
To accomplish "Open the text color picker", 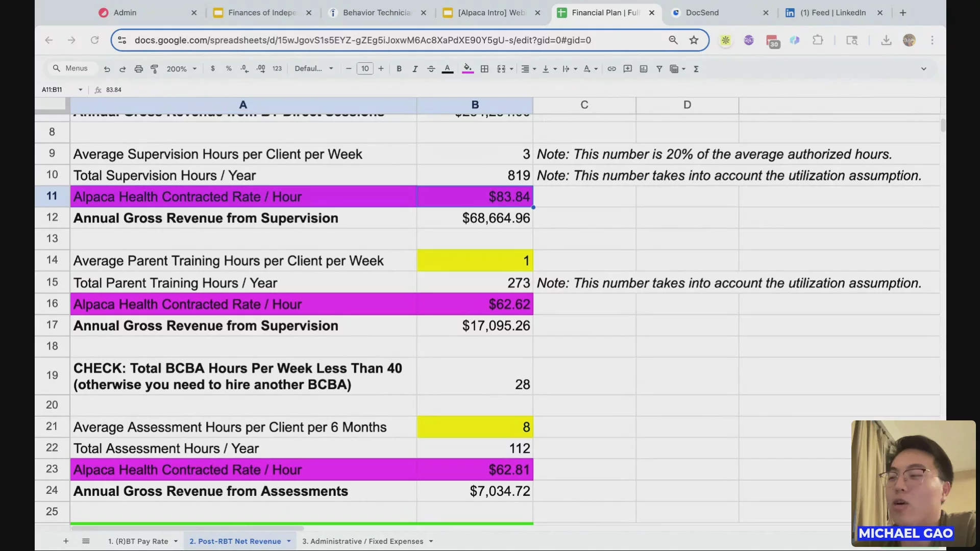I will click(x=448, y=69).
